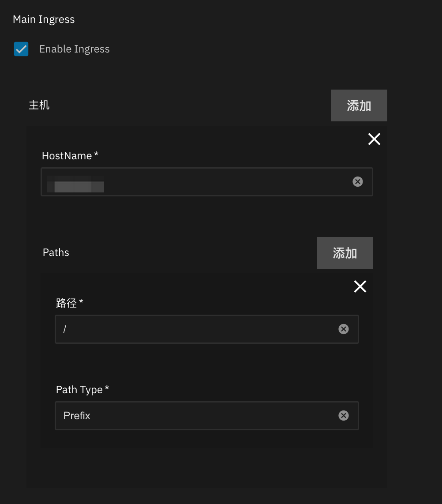
Task: Click the Path Type field label
Action: [x=79, y=390]
